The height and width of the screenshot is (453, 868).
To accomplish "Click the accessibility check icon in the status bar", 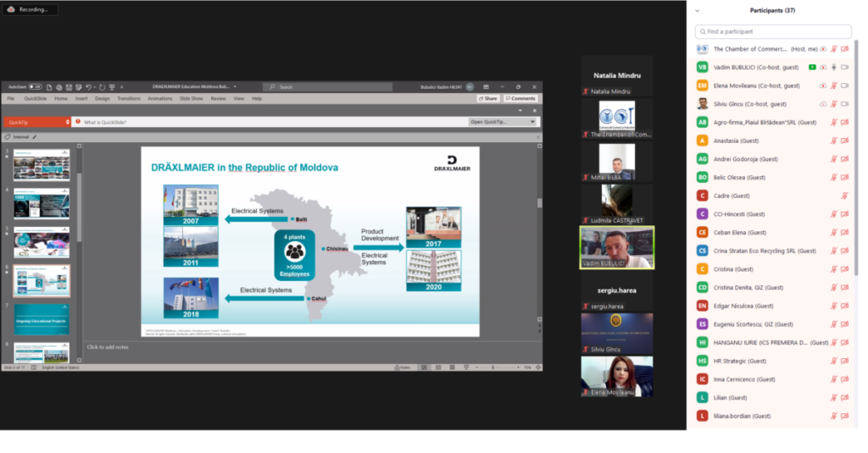I will pyautogui.click(x=34, y=367).
